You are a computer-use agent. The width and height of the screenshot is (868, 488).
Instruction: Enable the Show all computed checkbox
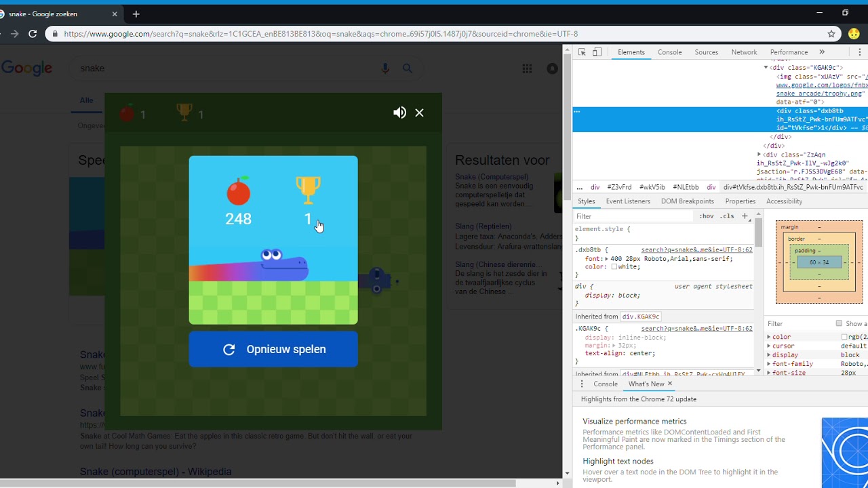(x=839, y=323)
